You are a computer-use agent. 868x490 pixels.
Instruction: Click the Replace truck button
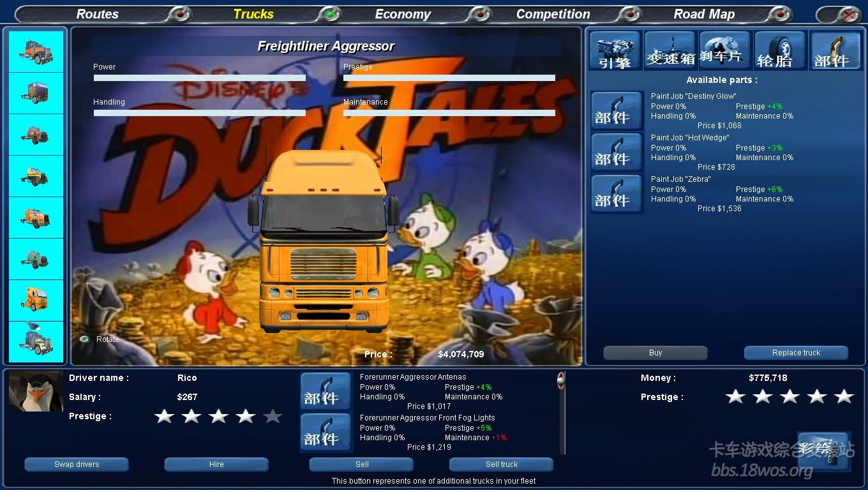tap(796, 353)
